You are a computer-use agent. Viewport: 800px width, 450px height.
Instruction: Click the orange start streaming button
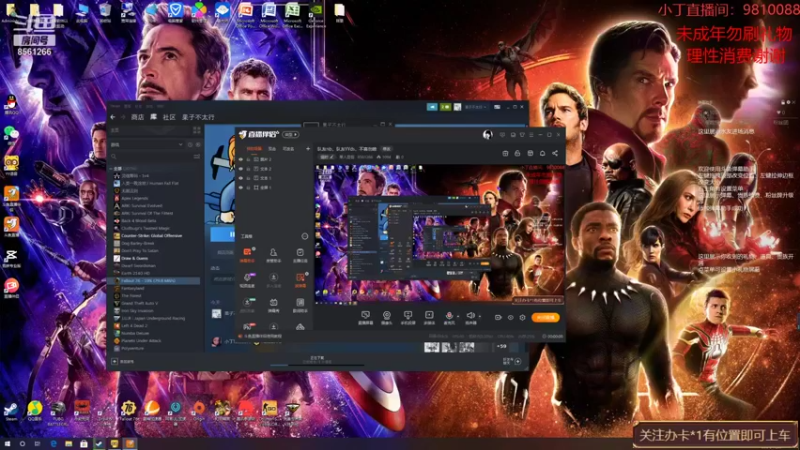[545, 317]
